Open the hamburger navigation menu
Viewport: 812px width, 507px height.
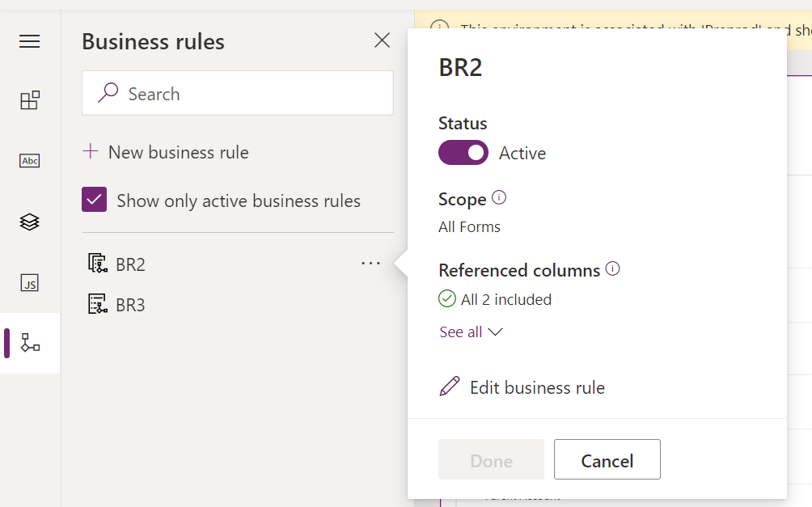tap(29, 41)
